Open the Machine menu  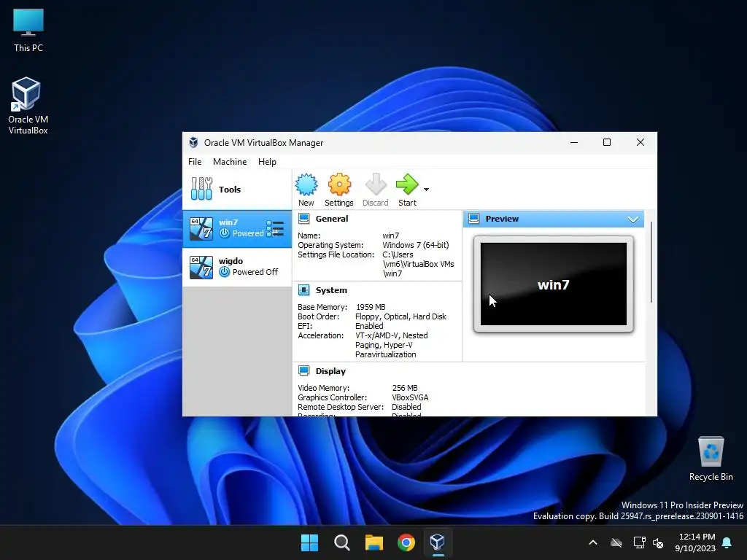point(230,162)
